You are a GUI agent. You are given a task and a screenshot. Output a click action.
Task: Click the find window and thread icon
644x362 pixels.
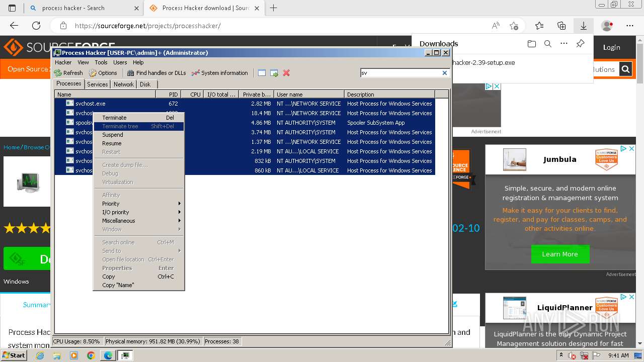[x=274, y=73]
